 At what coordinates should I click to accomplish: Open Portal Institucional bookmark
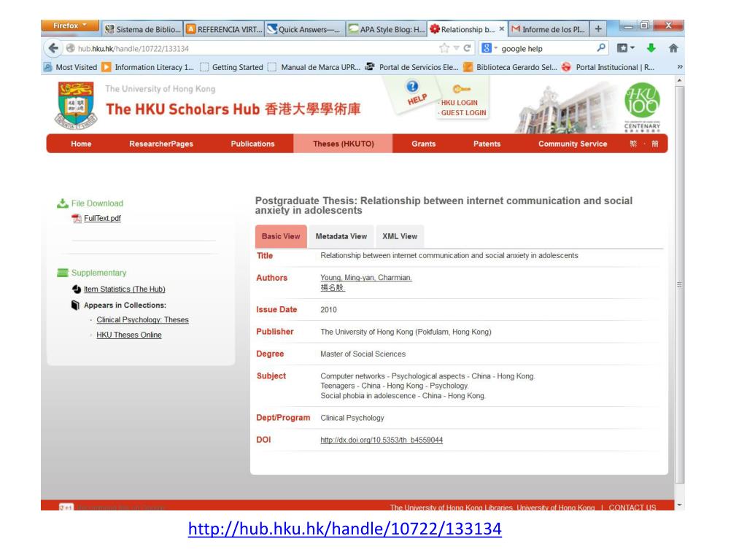coord(608,67)
